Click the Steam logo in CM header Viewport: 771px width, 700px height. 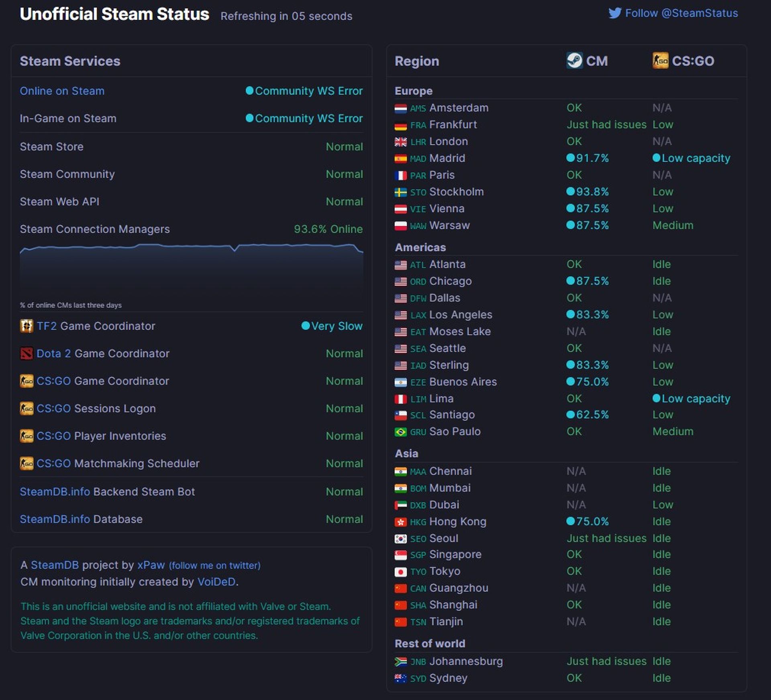click(x=574, y=61)
